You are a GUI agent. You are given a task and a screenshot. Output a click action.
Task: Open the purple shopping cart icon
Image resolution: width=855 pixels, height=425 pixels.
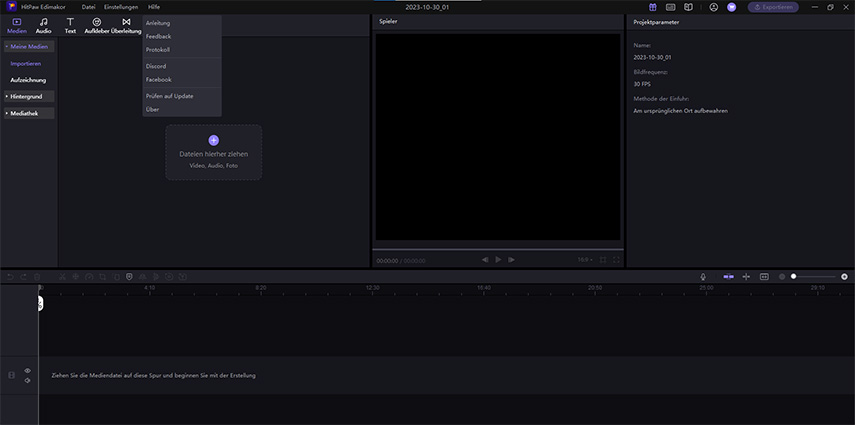tap(731, 7)
